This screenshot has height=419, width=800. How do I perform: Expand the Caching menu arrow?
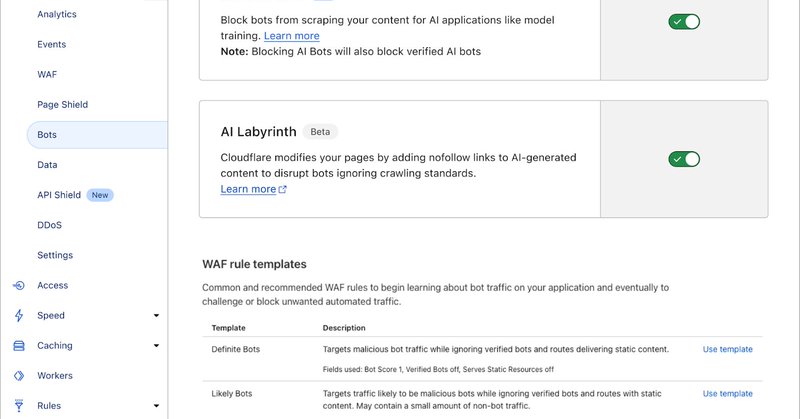[x=156, y=346]
